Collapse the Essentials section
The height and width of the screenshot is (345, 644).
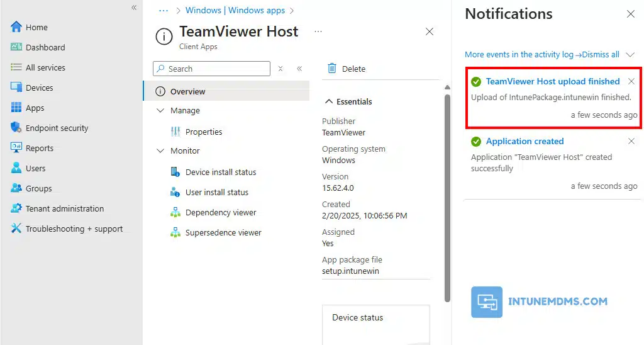coord(329,101)
